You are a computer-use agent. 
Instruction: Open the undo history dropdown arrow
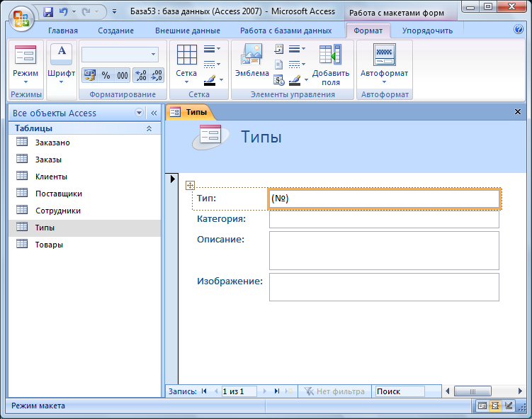(x=74, y=12)
